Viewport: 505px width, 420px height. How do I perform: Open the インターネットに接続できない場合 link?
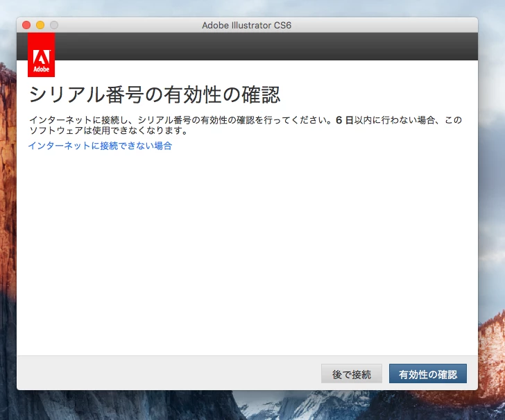click(100, 146)
